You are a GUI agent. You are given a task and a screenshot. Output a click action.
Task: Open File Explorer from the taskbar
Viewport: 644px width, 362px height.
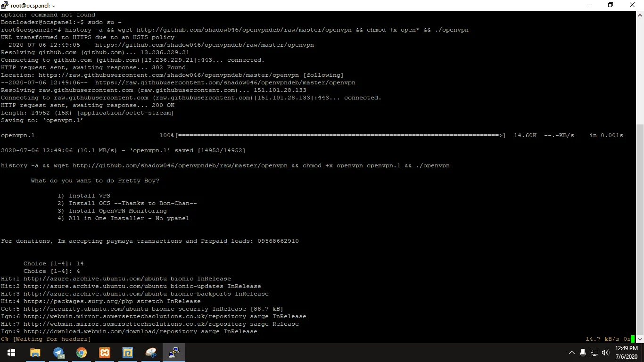click(x=35, y=353)
